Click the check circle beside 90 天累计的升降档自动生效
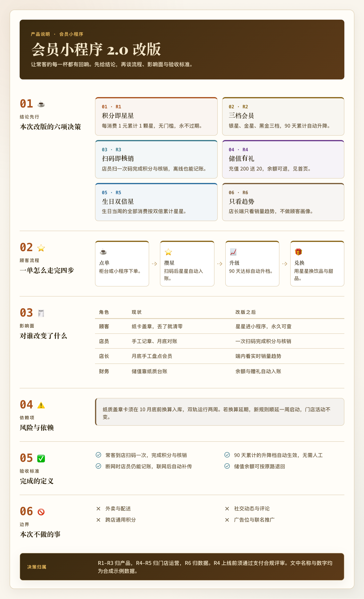The width and height of the screenshot is (364, 599). (x=227, y=455)
